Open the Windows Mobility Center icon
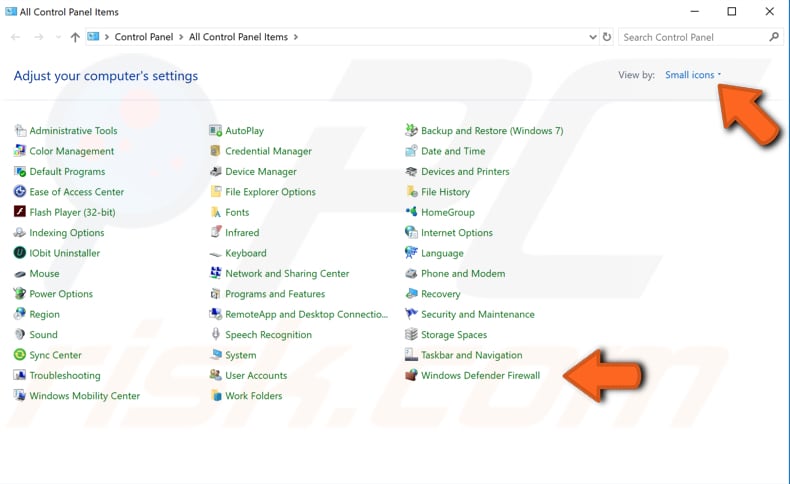This screenshot has width=790, height=484. click(x=20, y=396)
